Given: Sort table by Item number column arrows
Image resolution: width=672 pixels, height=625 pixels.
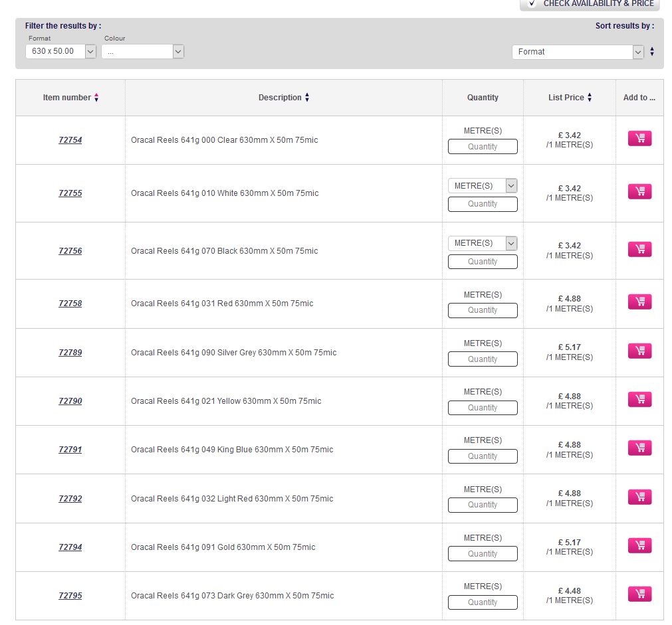Looking at the screenshot, I should pos(96,98).
